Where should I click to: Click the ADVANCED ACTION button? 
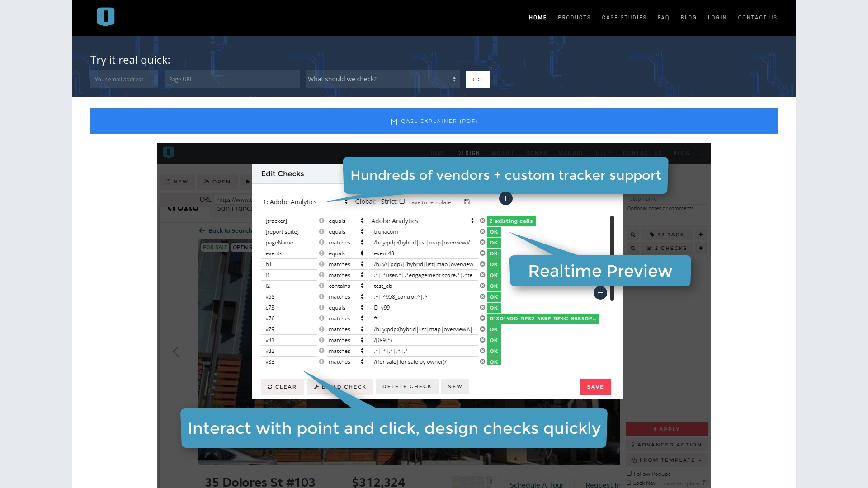667,445
